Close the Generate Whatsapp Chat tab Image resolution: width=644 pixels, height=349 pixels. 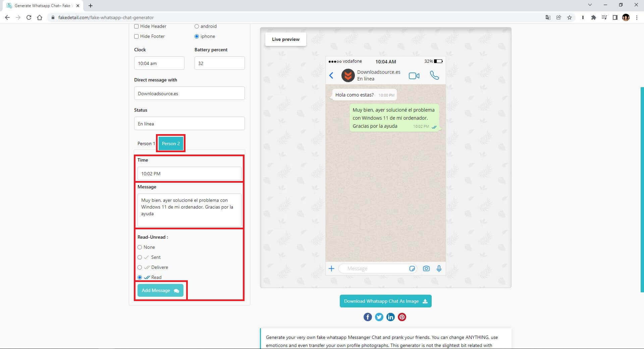pyautogui.click(x=77, y=6)
